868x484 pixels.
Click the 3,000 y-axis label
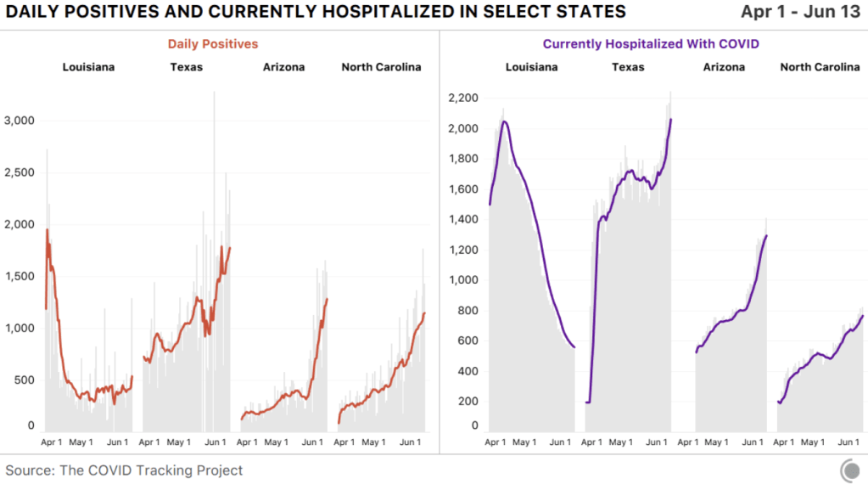click(18, 121)
